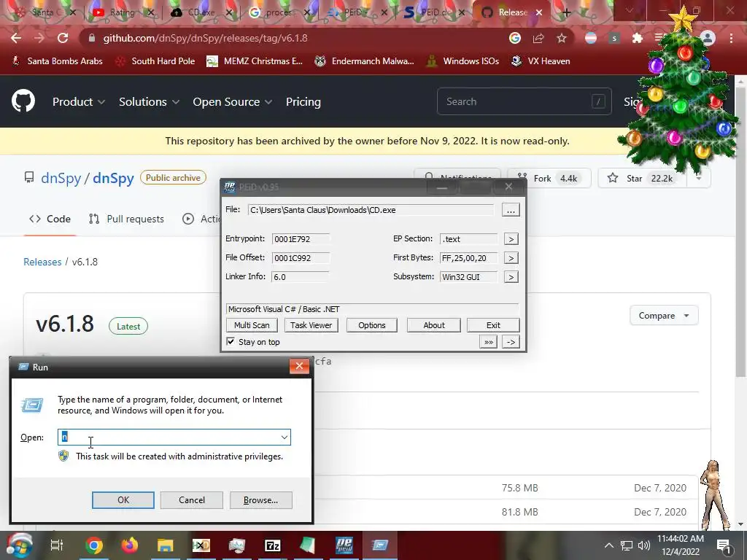Switch to PEiD in the taskbar
747x560 pixels.
344,545
